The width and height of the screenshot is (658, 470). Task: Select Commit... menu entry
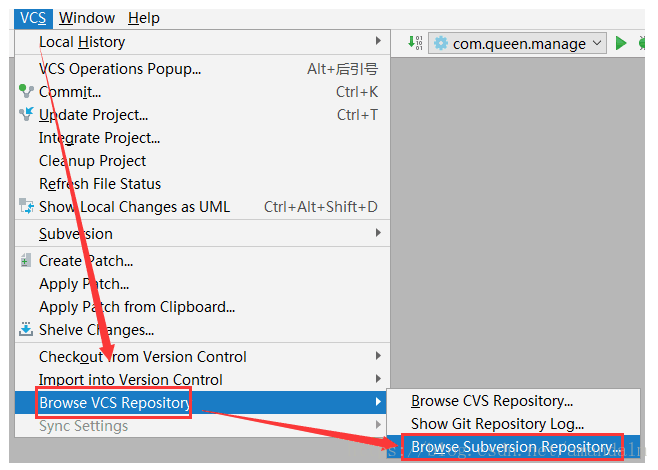coord(202,92)
